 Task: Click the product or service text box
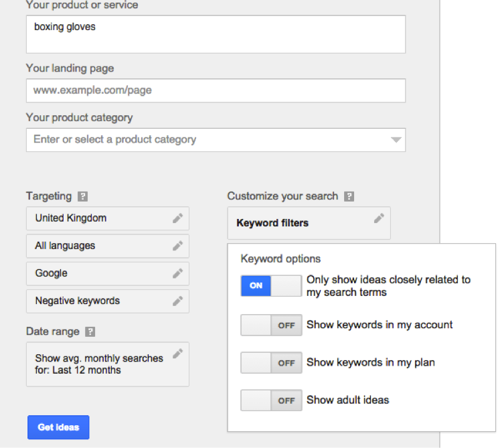click(216, 34)
